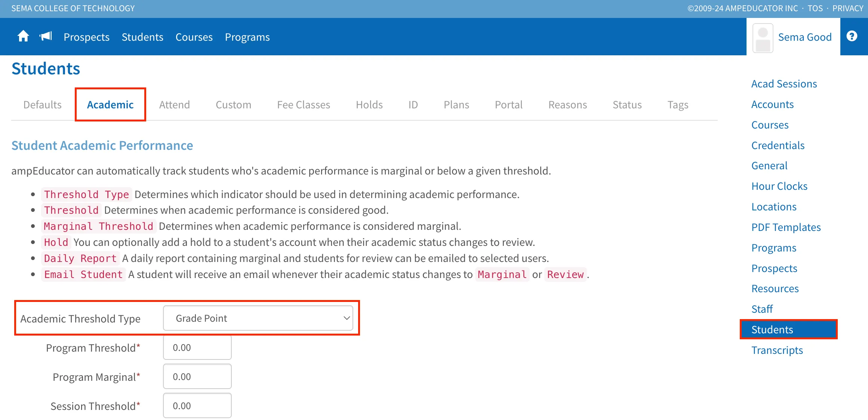Click the Sema Good profile avatar
This screenshot has width=868, height=420.
[x=763, y=38]
